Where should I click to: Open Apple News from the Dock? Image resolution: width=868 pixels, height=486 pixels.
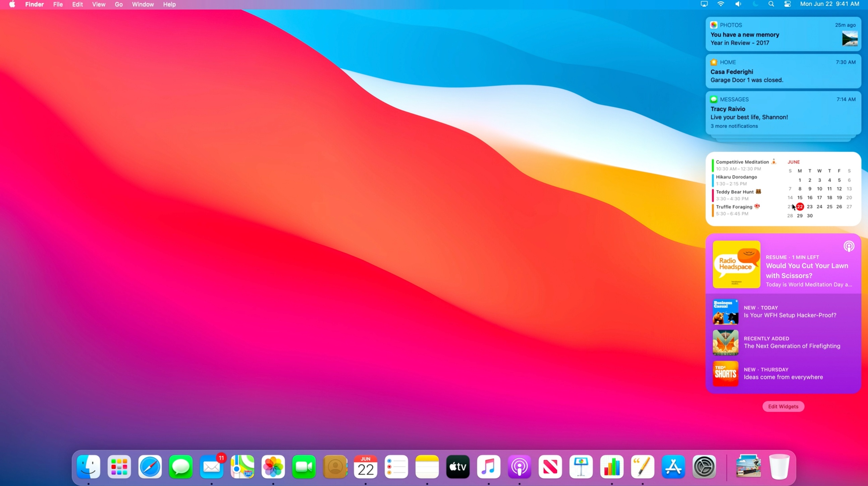pos(550,467)
